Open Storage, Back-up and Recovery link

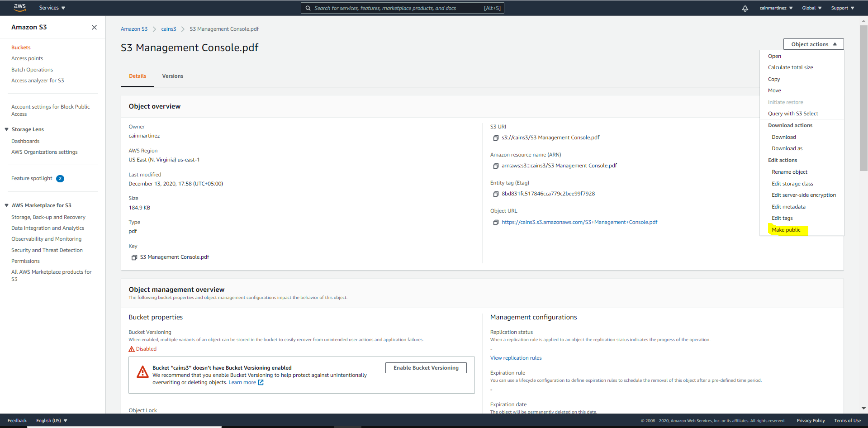(48, 217)
